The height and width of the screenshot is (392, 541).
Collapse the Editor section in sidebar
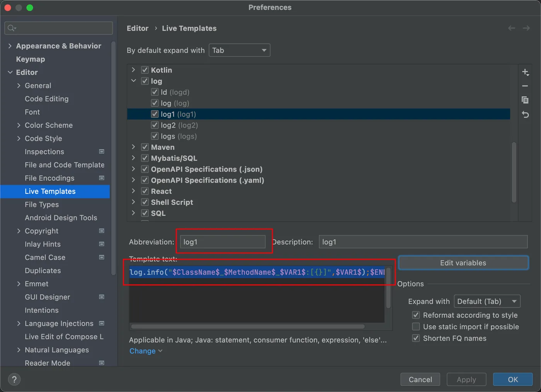click(10, 72)
